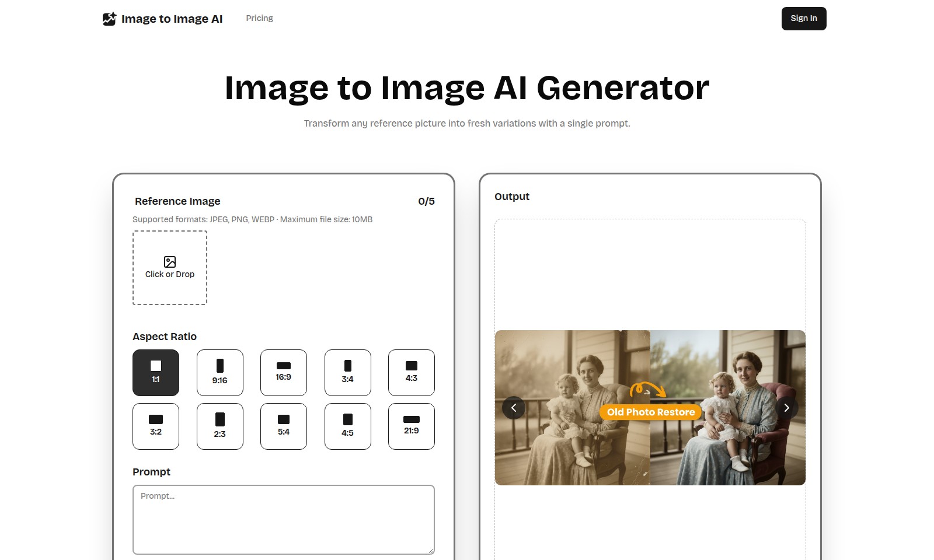Select the 21:9 ultrawide aspect ratio
This screenshot has height=560, width=934.
(412, 426)
